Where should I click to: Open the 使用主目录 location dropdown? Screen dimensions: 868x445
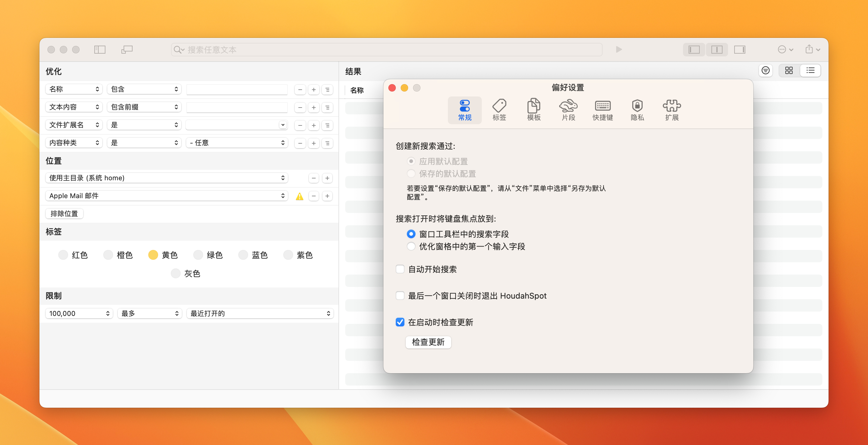166,178
